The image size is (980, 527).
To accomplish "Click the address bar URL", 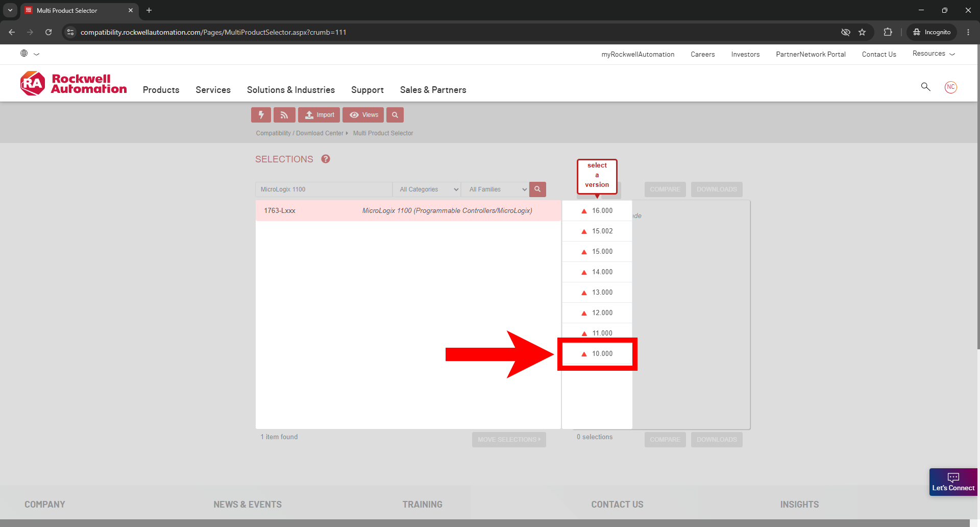I will pyautogui.click(x=213, y=32).
